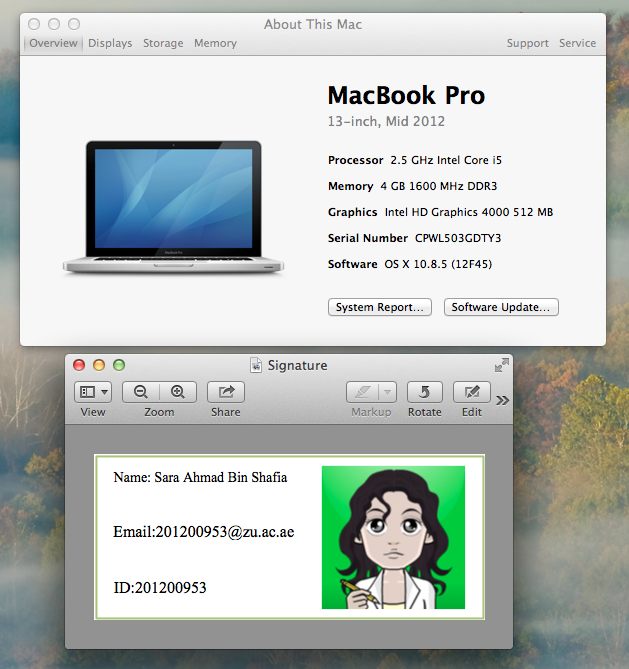Image resolution: width=629 pixels, height=669 pixels.
Task: Rotate the Signature image
Action: [425, 392]
